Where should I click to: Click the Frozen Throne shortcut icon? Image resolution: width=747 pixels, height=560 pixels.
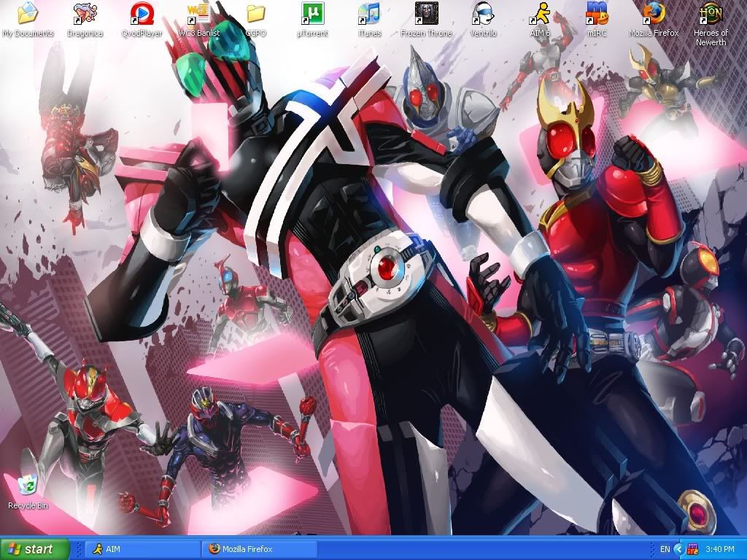[x=426, y=20]
